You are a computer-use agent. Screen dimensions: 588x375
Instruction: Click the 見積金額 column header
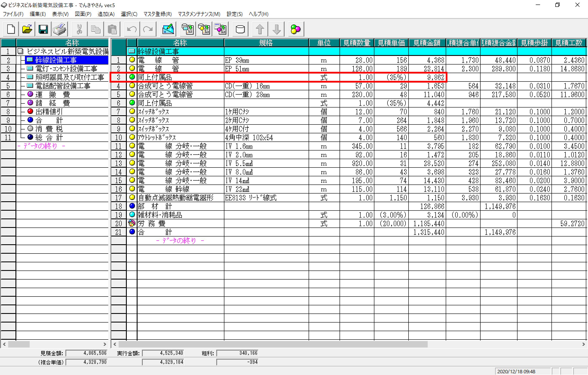427,43
